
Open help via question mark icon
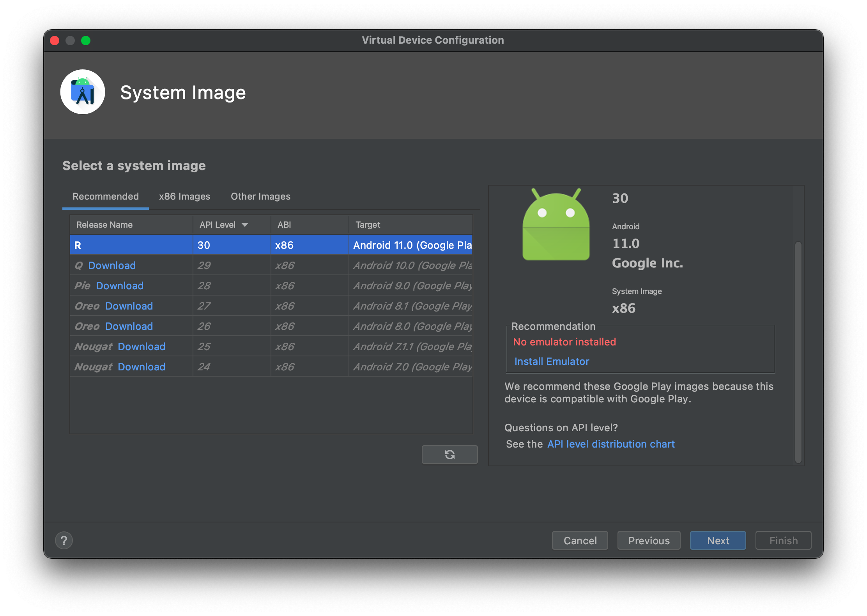point(64,540)
